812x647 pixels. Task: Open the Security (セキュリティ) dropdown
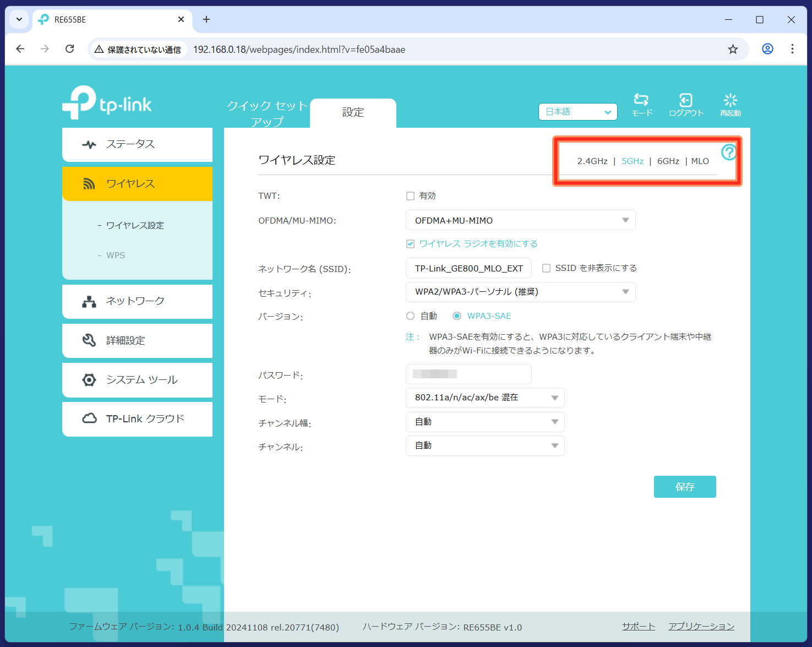[x=521, y=292]
